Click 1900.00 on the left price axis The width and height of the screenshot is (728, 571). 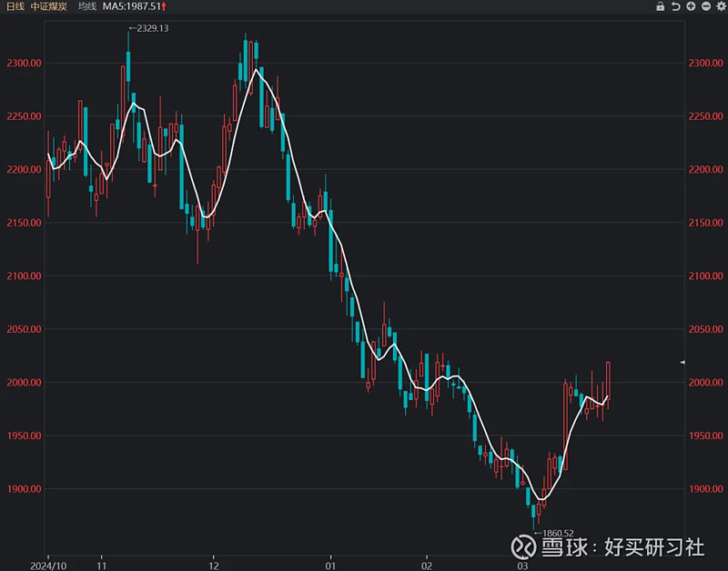coord(25,489)
